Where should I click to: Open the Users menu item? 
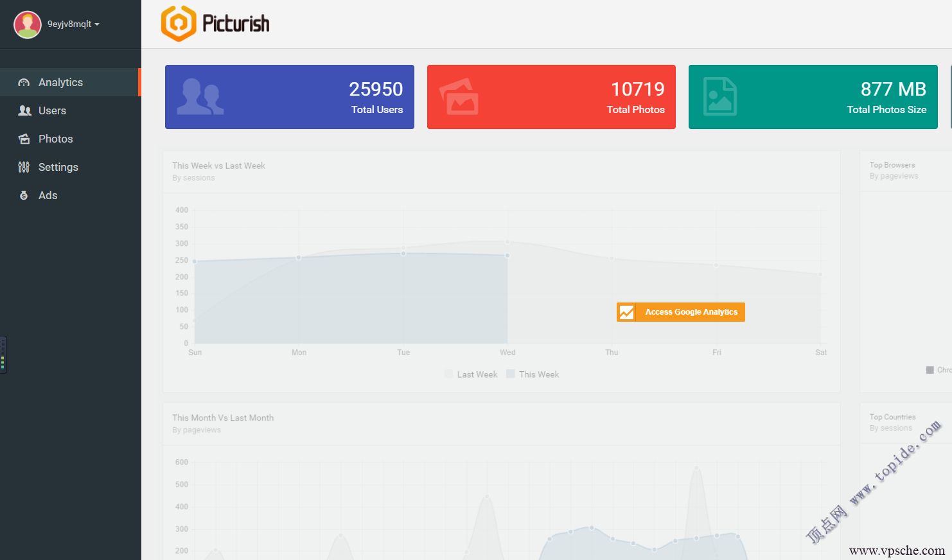pos(52,110)
